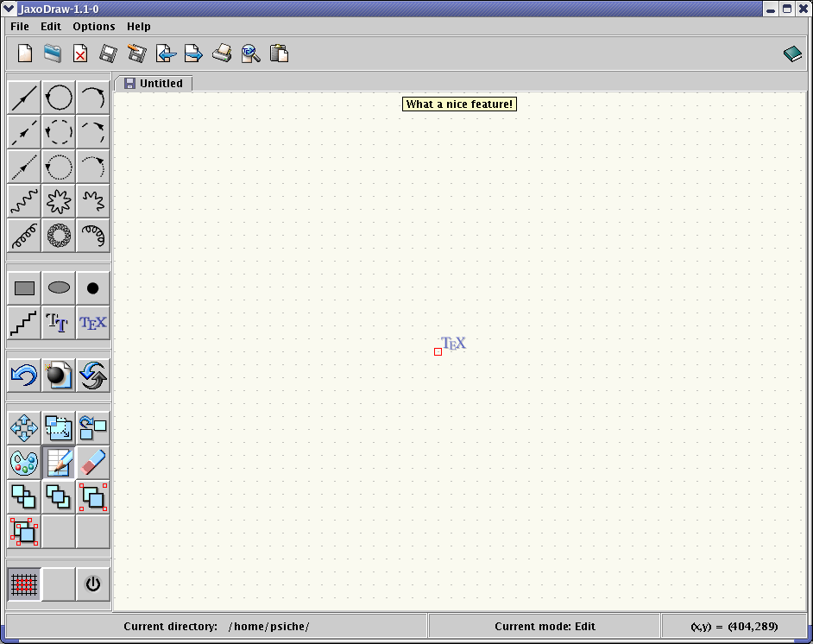Screen dimensions: 813x644
Task: Select the move object arrows tool
Action: point(24,428)
